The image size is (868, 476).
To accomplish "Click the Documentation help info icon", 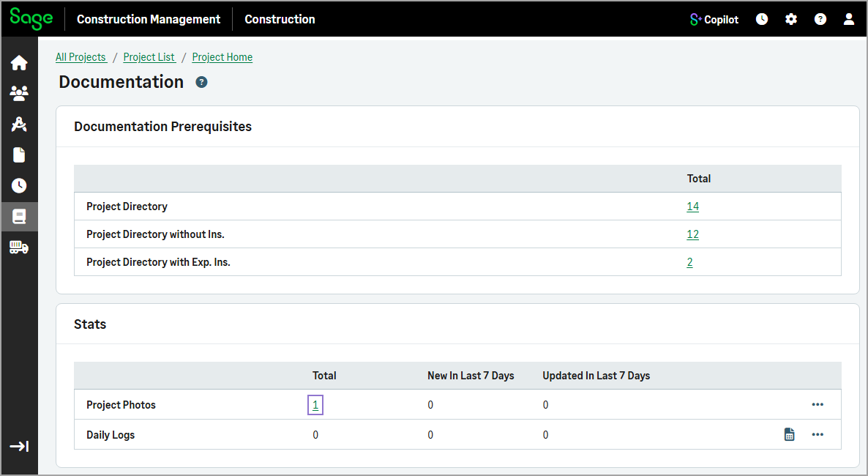I will tap(201, 82).
